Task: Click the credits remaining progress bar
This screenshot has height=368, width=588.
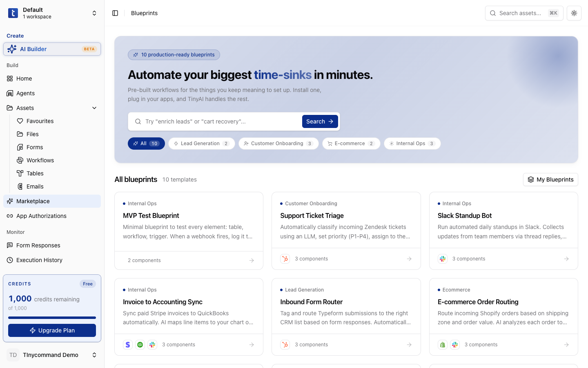Action: [52, 318]
